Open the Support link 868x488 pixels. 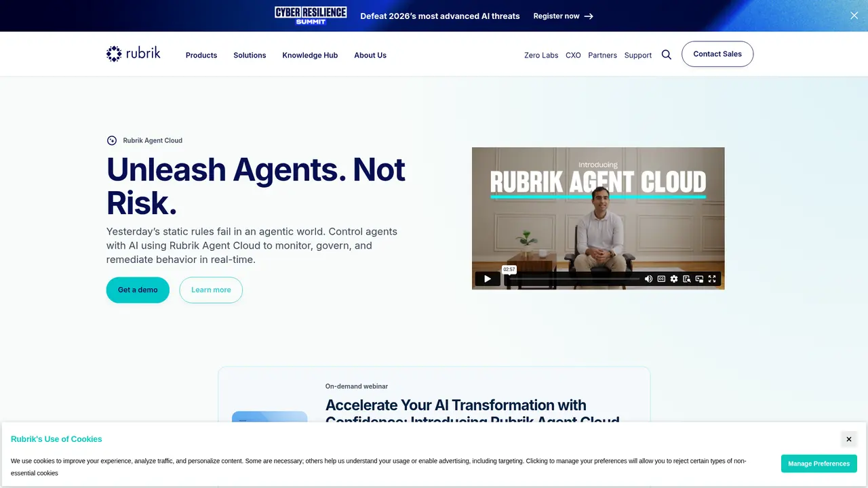coord(637,55)
